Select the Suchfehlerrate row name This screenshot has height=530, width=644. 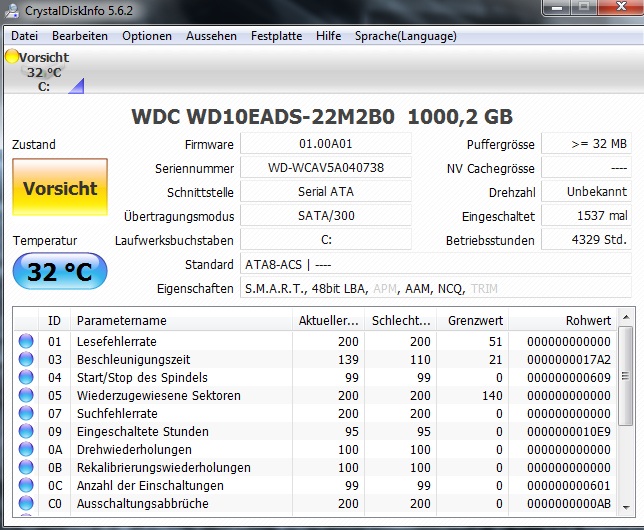point(117,413)
